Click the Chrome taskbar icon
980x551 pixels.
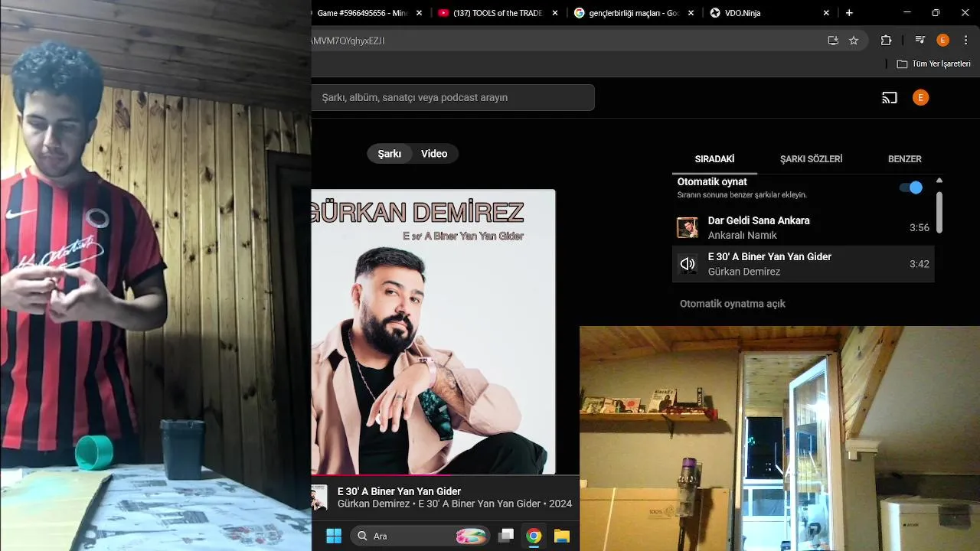click(534, 536)
